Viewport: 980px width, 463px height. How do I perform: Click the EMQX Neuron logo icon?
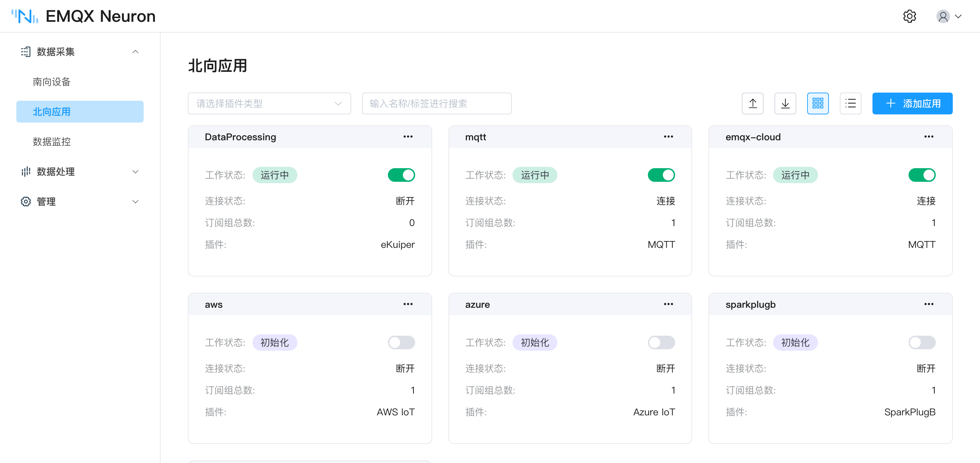pyautogui.click(x=25, y=16)
